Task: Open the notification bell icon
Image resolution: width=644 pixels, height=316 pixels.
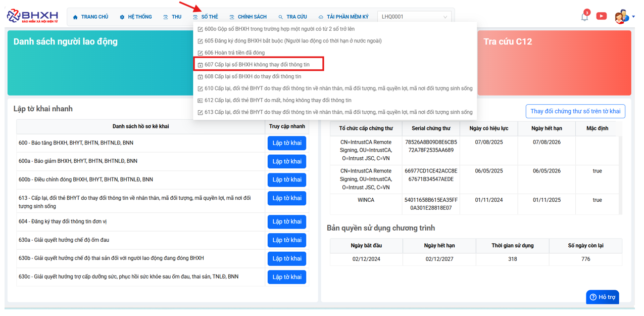Action: [584, 17]
